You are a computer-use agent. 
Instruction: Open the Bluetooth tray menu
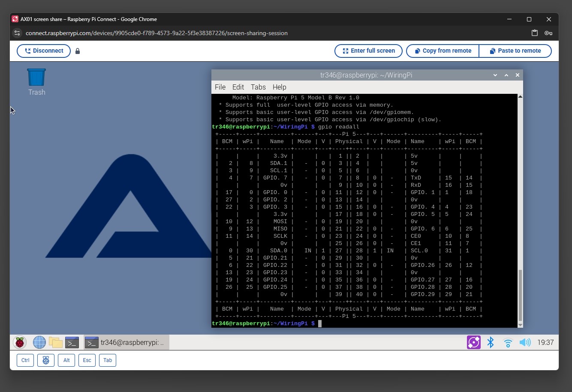[x=491, y=342]
